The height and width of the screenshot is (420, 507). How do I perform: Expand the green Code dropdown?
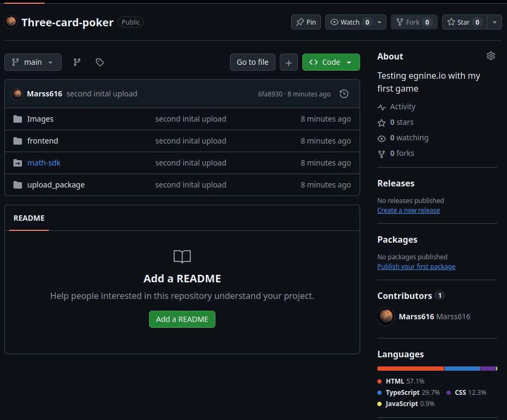click(331, 62)
